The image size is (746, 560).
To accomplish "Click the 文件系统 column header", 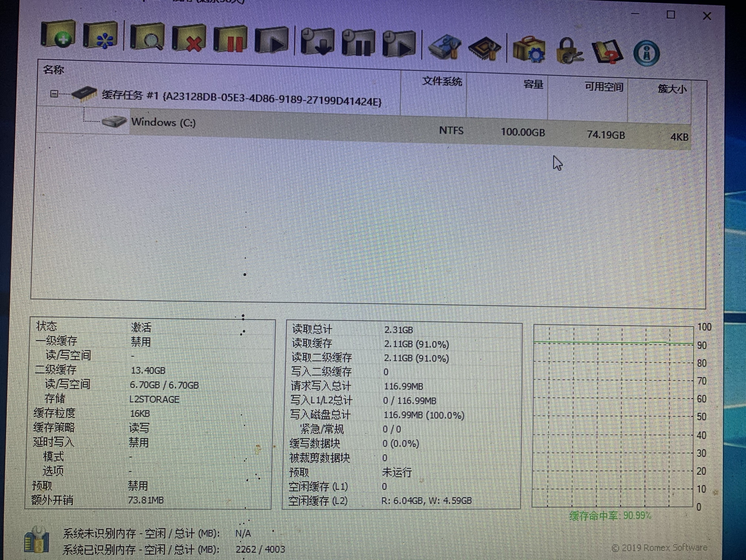I will 442,81.
